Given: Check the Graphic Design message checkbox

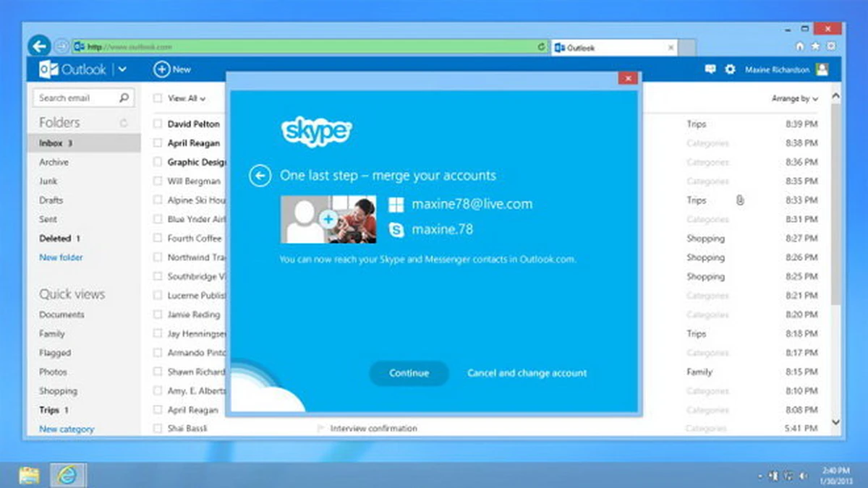Looking at the screenshot, I should pos(158,162).
